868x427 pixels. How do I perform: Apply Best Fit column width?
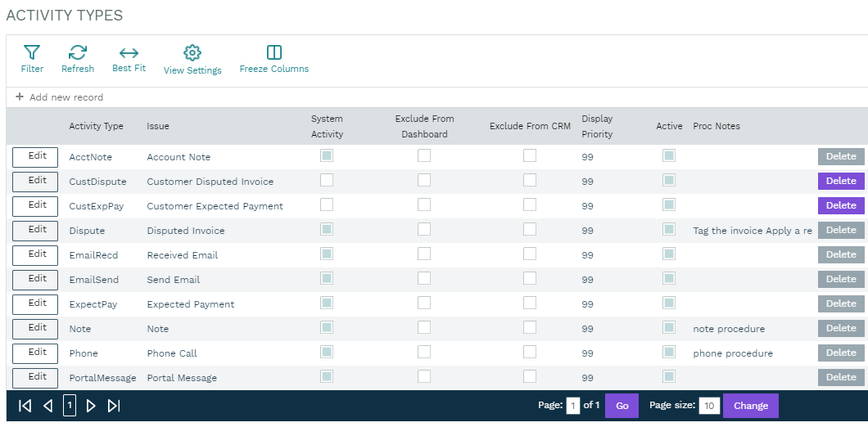[x=129, y=54]
